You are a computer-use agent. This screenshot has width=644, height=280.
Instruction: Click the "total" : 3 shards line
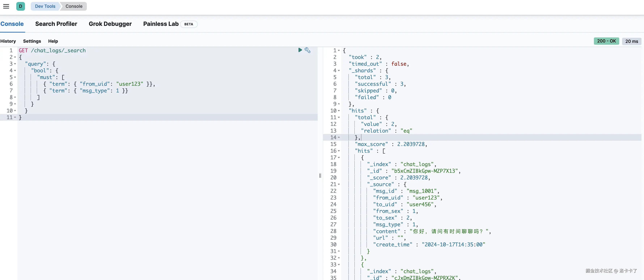(x=373, y=77)
